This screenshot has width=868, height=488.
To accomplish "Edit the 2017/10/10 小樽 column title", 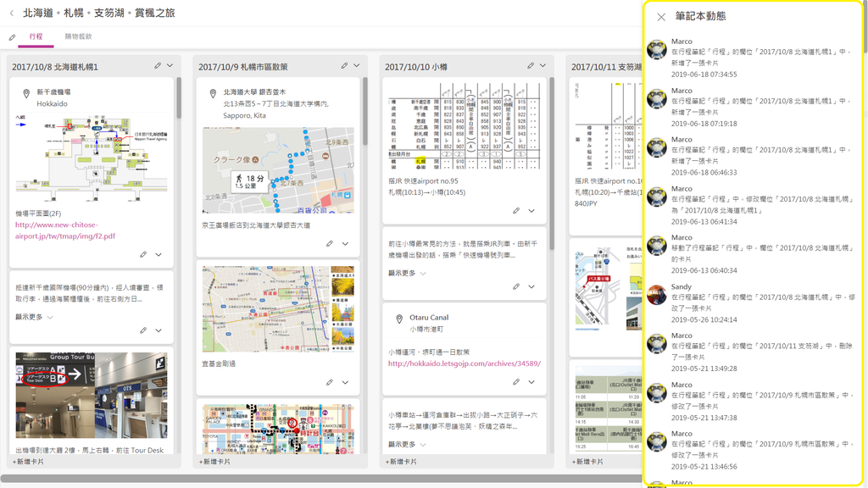I will point(531,65).
